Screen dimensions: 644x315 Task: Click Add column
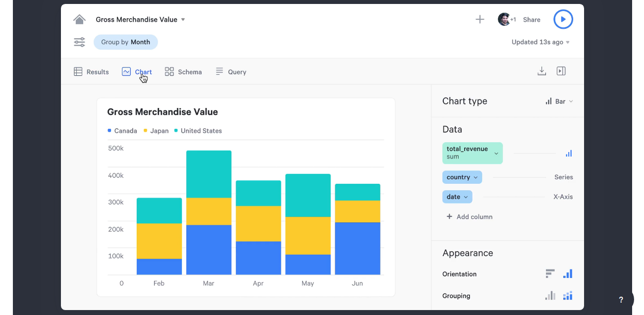(469, 217)
